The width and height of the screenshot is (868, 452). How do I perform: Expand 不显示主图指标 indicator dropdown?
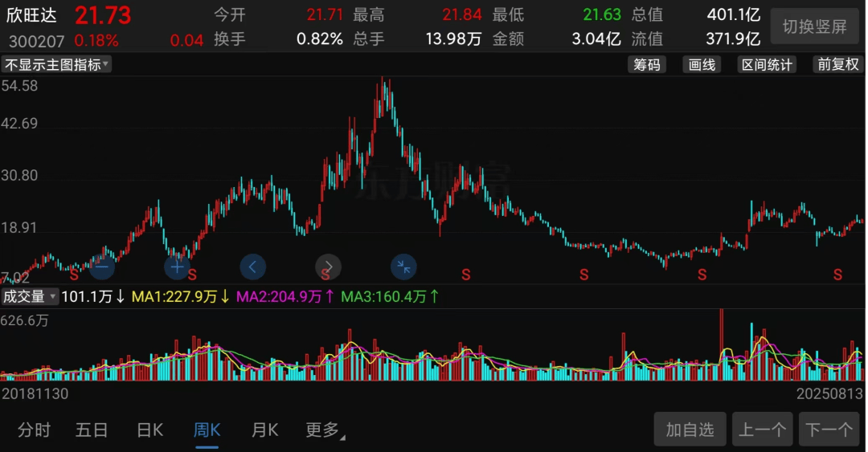click(x=56, y=65)
